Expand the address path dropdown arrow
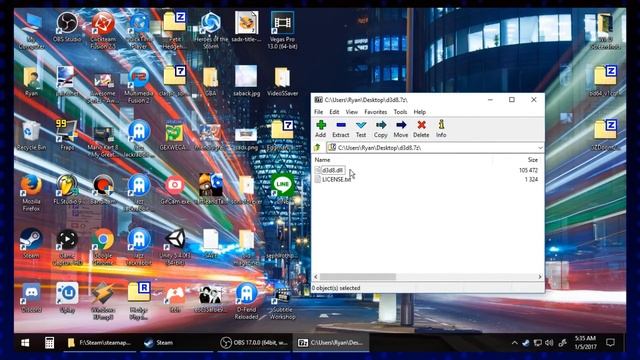This screenshot has height=360, width=640. click(x=540, y=148)
